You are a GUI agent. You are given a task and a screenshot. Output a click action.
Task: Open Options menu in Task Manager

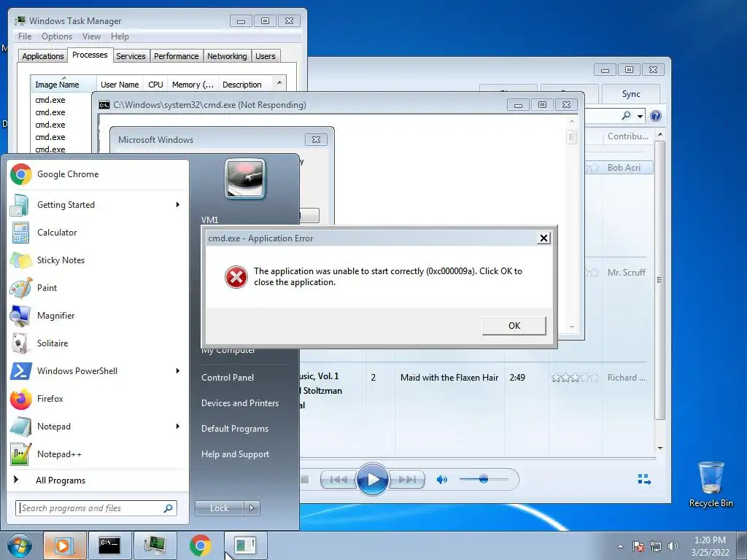coord(57,36)
